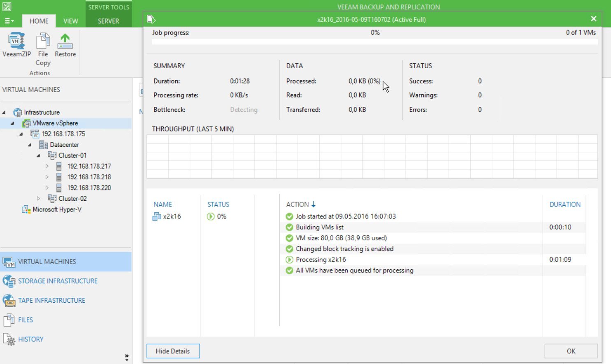
Task: Open the VIRTUAL MACHINES navigation view
Action: (66, 262)
